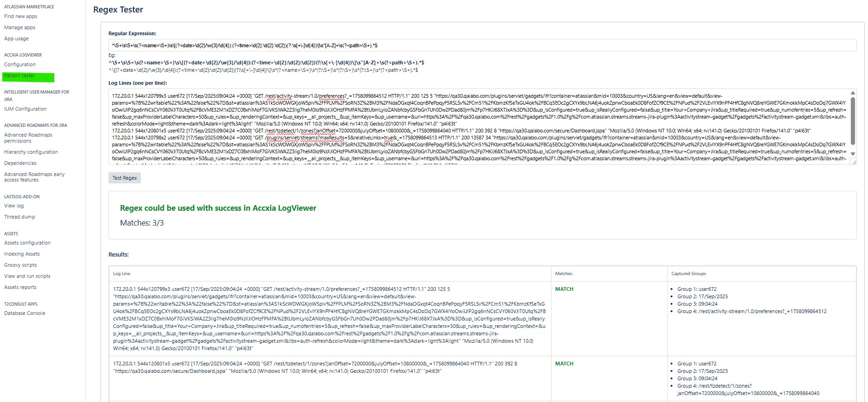
Task: Go to Manage apps page
Action: [19, 27]
